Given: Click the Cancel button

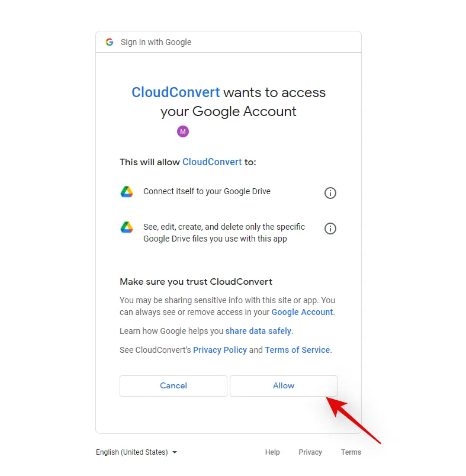Looking at the screenshot, I should [x=173, y=386].
